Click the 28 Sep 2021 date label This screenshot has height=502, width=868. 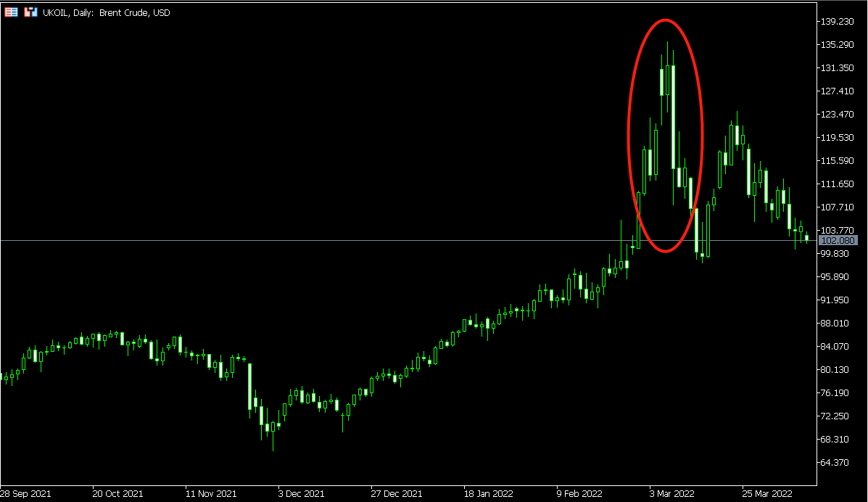(x=25, y=494)
